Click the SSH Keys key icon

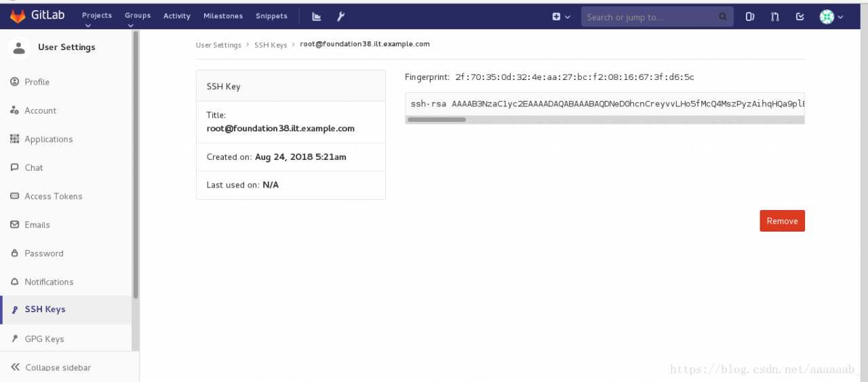coord(15,310)
